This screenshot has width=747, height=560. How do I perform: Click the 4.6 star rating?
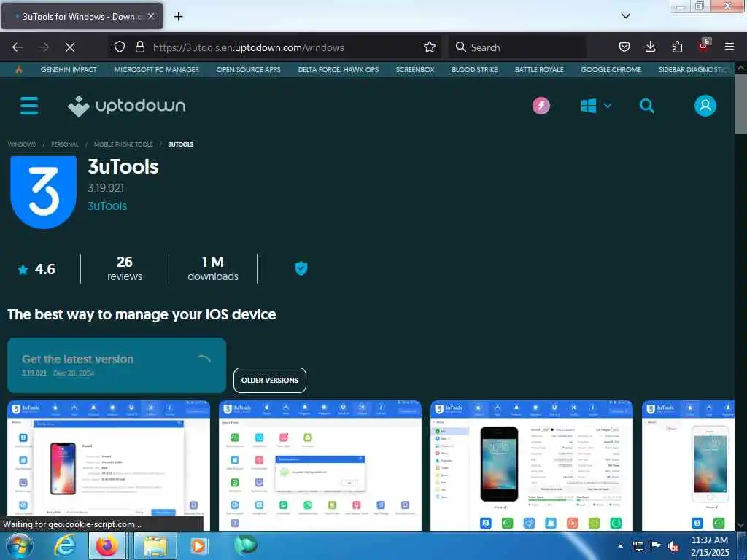[x=36, y=269]
